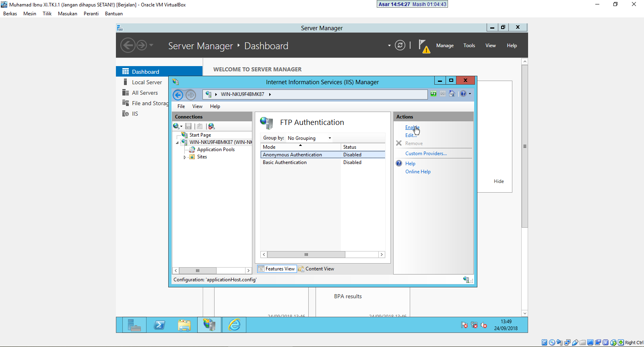This screenshot has height=347, width=644.
Task: Collapse the WIN-NKU9F4BMK87 server tree node
Action: click(177, 143)
